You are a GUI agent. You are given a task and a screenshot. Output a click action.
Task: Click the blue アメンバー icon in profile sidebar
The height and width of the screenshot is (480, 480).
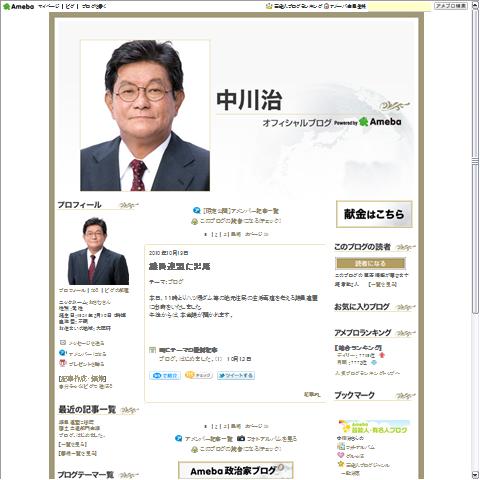tap(62, 353)
